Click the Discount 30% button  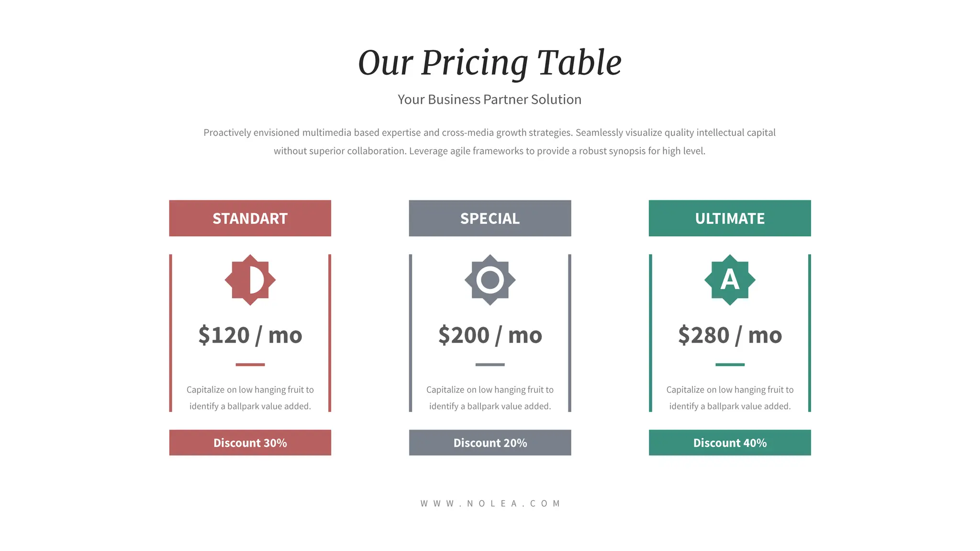[x=250, y=442]
